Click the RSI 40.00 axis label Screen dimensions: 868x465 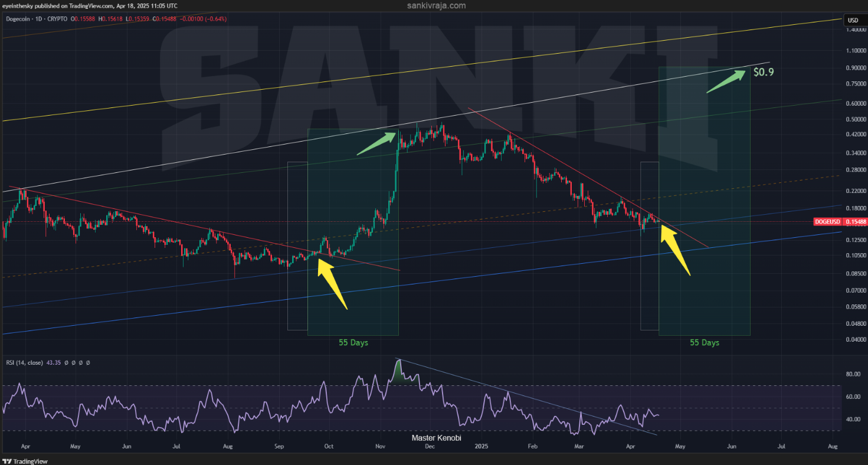click(x=853, y=420)
